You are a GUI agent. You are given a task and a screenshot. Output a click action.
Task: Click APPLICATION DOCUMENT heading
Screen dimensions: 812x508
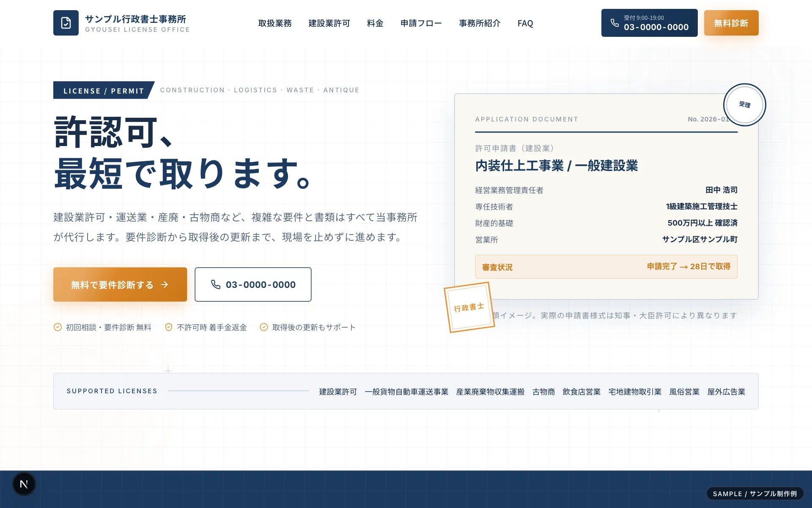(x=527, y=119)
